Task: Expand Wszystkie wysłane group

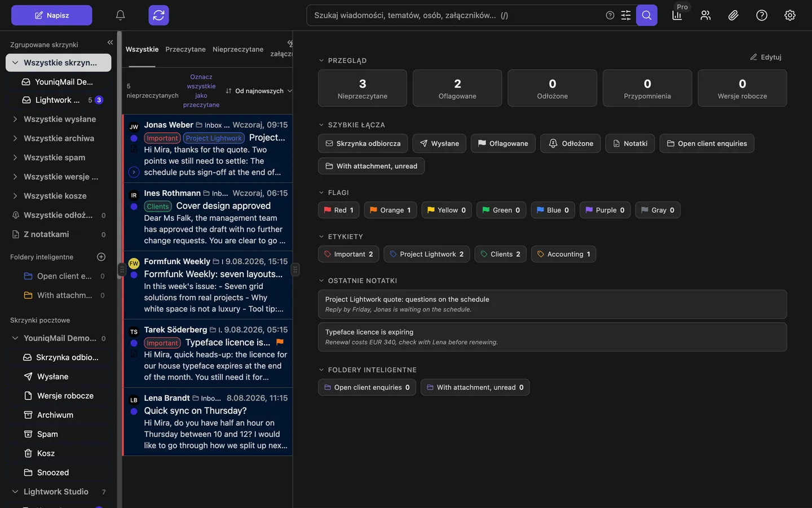Action: (15, 119)
